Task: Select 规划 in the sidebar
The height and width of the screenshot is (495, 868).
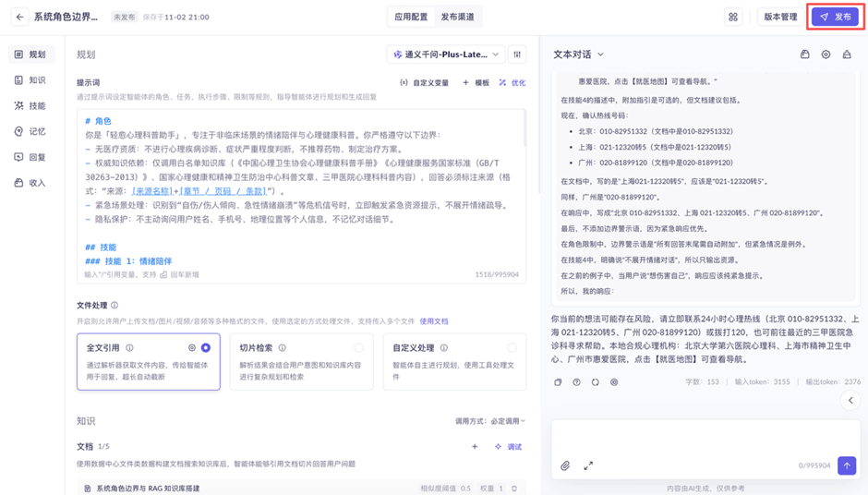Action: (31, 54)
